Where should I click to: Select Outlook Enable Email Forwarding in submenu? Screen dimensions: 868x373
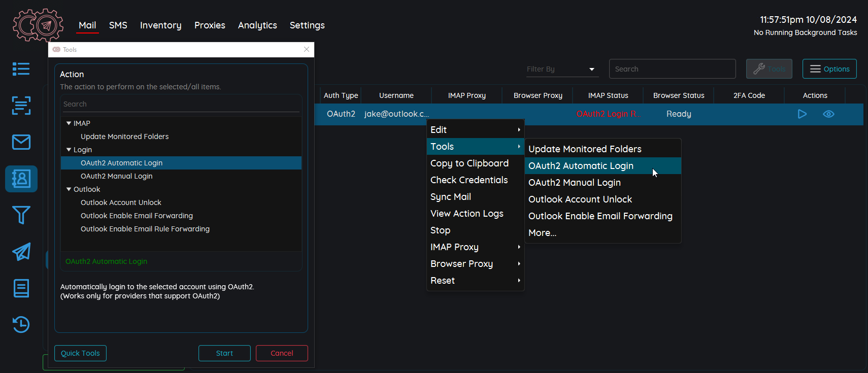[x=603, y=216]
